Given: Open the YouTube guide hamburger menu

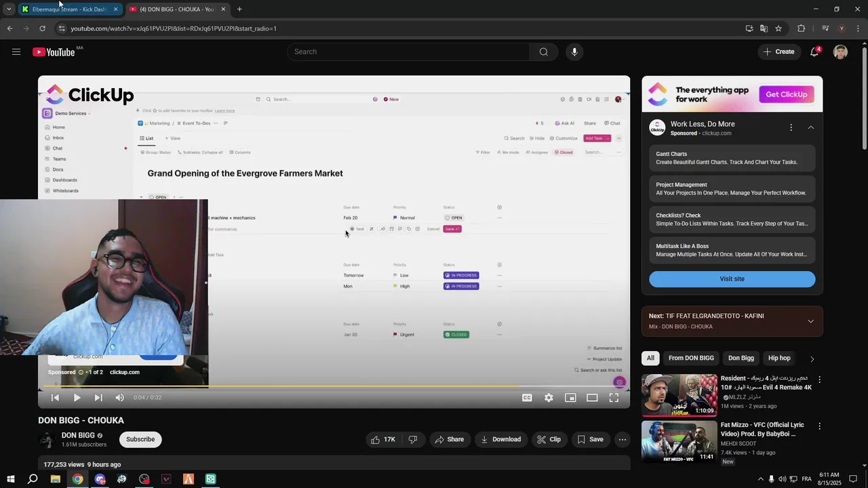Looking at the screenshot, I should click(x=16, y=52).
